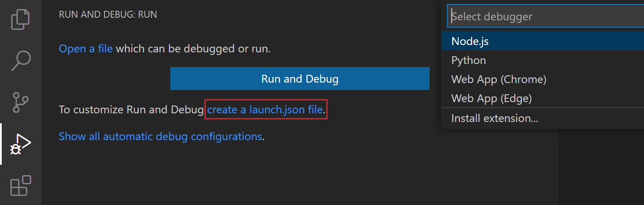Choose Python as the debugger
Viewport: 644px width, 205px height.
[x=469, y=60]
